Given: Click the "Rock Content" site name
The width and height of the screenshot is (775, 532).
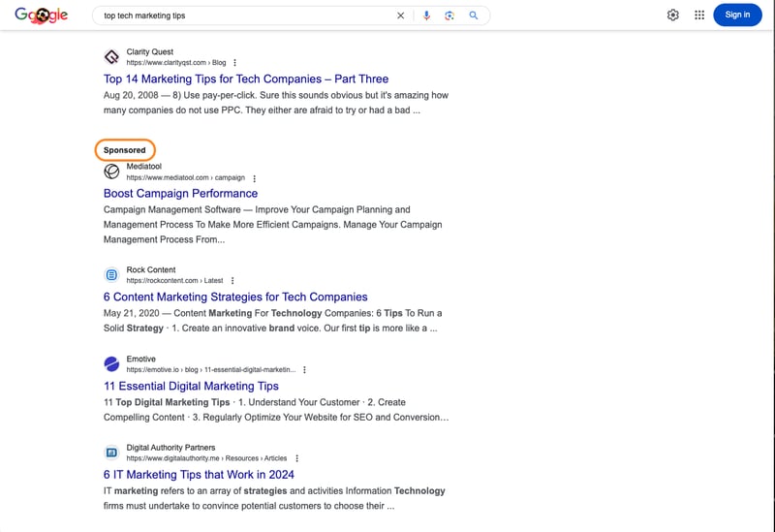Looking at the screenshot, I should coord(151,270).
